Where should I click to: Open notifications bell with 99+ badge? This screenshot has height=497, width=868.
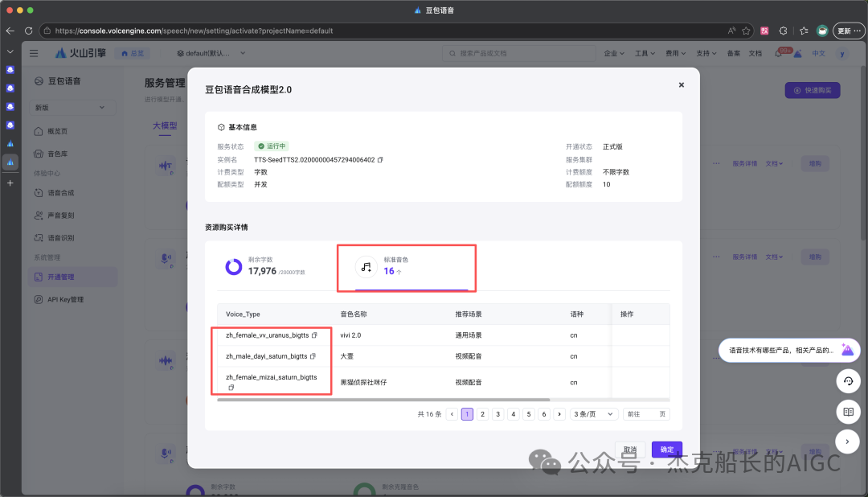coord(780,53)
